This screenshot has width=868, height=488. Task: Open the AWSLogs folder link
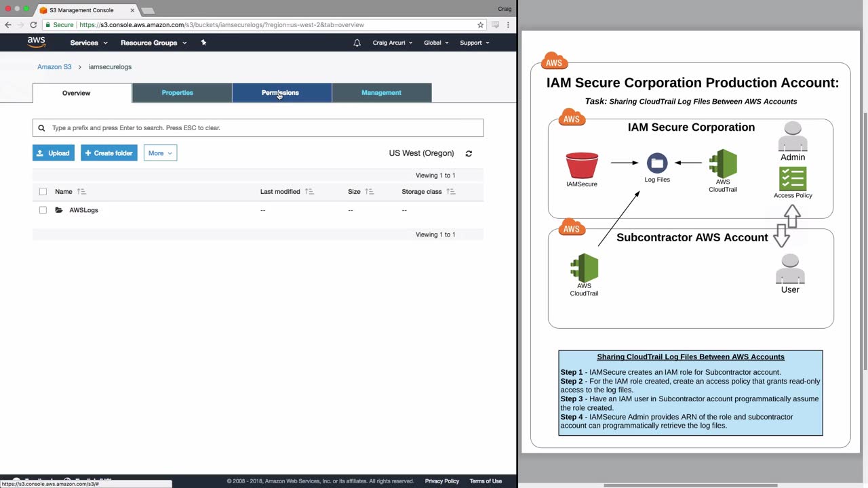coord(83,210)
